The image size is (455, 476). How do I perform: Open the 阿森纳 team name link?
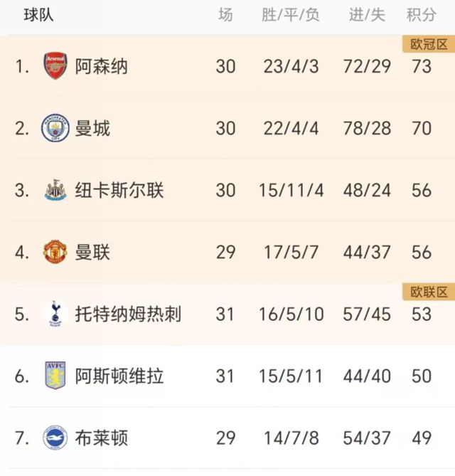click(x=102, y=68)
